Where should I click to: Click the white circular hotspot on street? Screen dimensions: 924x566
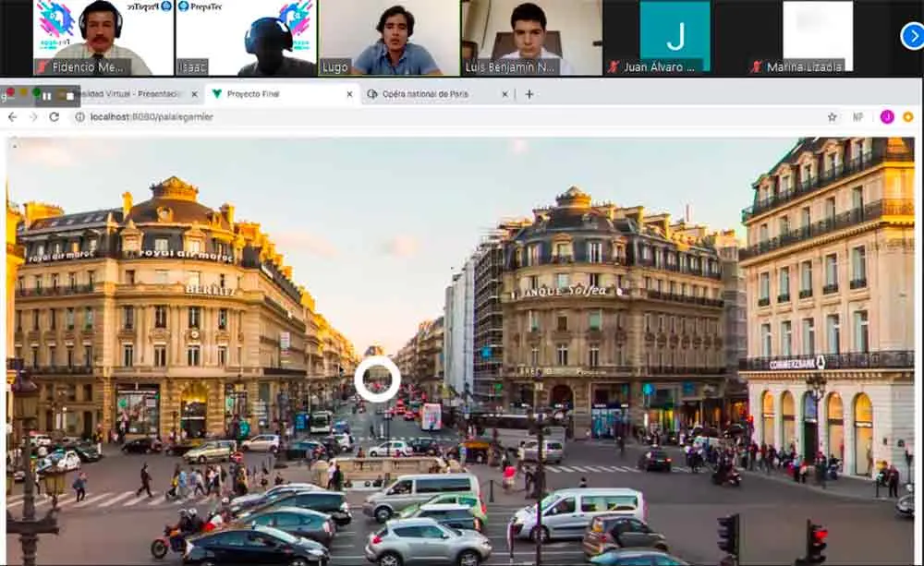377,379
